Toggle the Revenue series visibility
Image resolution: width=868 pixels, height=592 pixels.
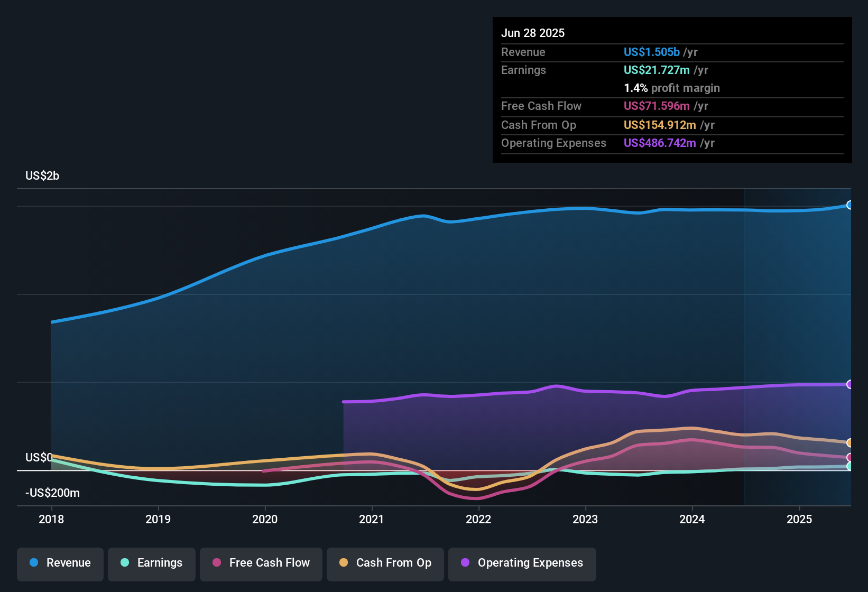(x=60, y=563)
